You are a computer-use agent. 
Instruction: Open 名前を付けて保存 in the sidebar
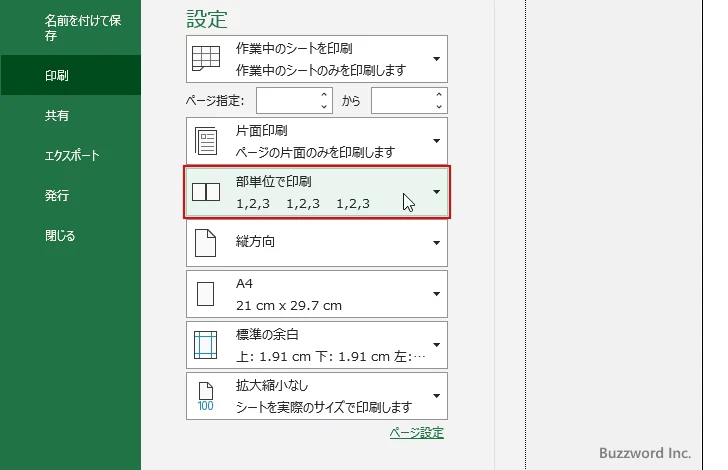pyautogui.click(x=83, y=27)
